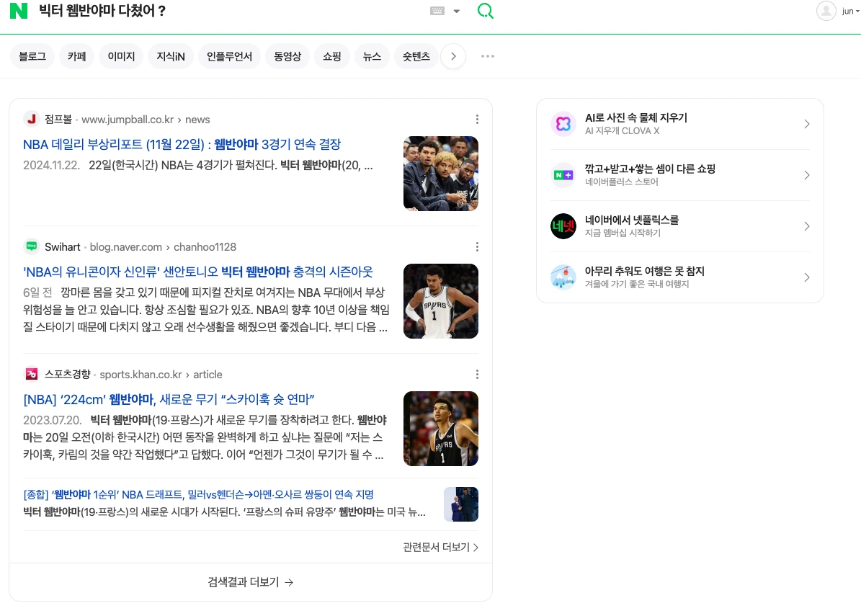The width and height of the screenshot is (861, 616).
Task: Open the www.jumpball.co.kr source link
Action: [x=146, y=120]
